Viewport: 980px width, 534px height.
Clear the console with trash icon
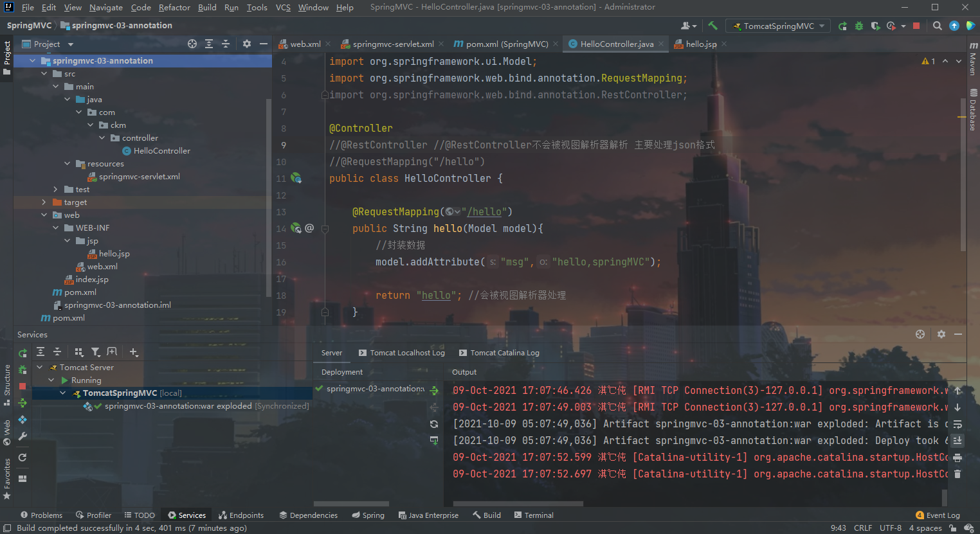(958, 474)
